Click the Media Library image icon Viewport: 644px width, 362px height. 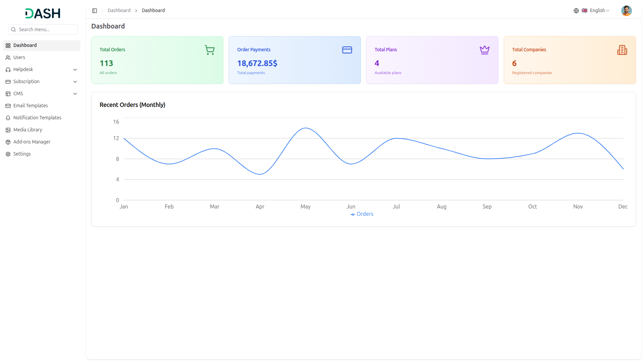(x=8, y=130)
